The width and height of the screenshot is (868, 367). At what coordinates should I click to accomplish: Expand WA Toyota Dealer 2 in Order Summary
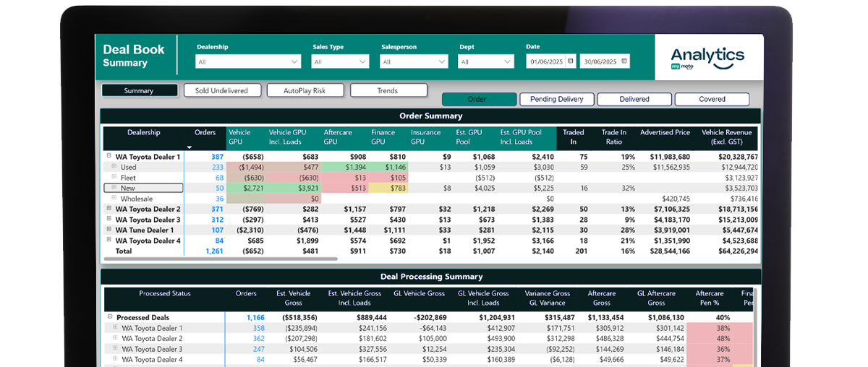[109, 209]
